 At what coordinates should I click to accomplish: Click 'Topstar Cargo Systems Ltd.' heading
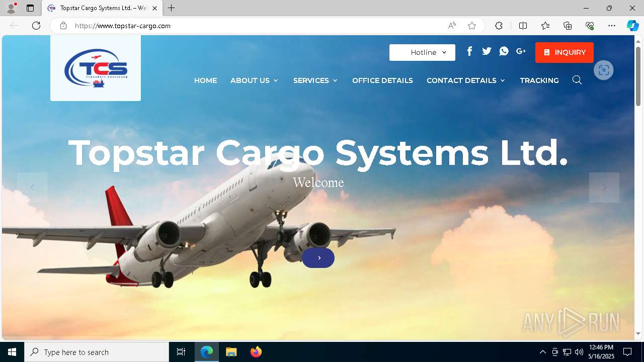[318, 152]
